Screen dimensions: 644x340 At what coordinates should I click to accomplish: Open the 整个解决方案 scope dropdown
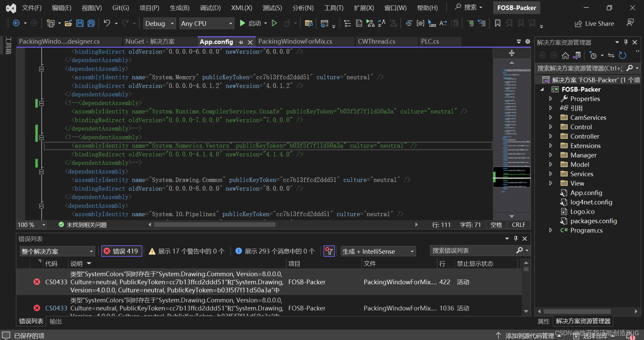[x=57, y=251]
